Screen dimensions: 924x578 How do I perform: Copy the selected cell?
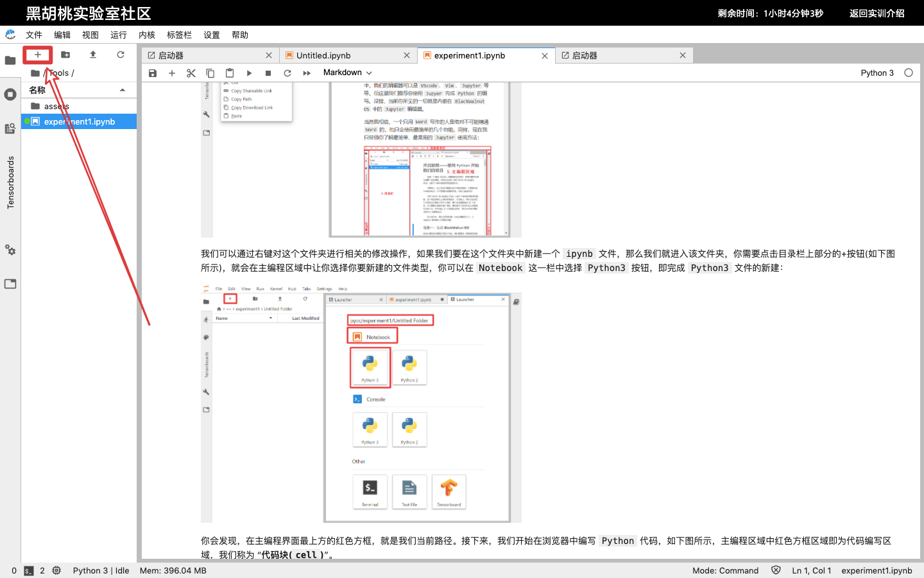coord(210,73)
